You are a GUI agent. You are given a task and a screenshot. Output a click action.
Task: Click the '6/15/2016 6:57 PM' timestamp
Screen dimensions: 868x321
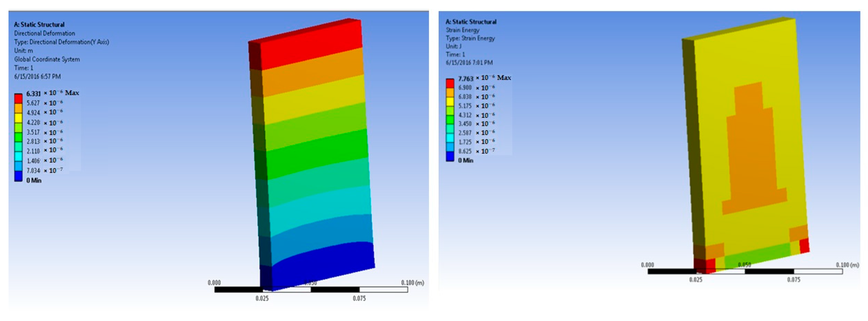click(37, 76)
